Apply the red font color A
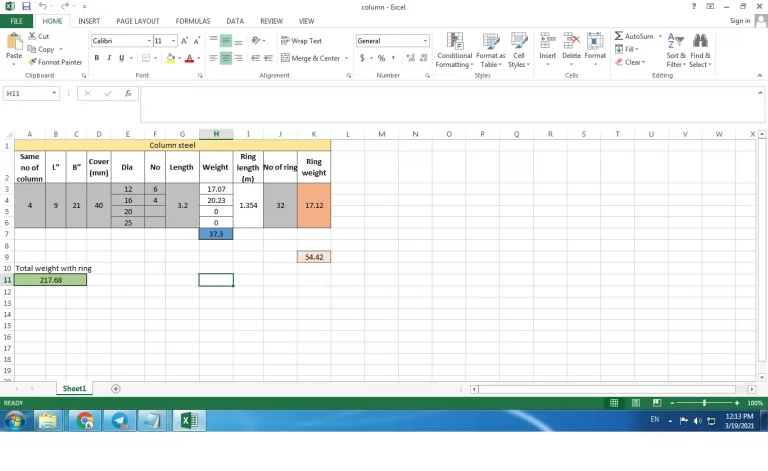 (190, 58)
